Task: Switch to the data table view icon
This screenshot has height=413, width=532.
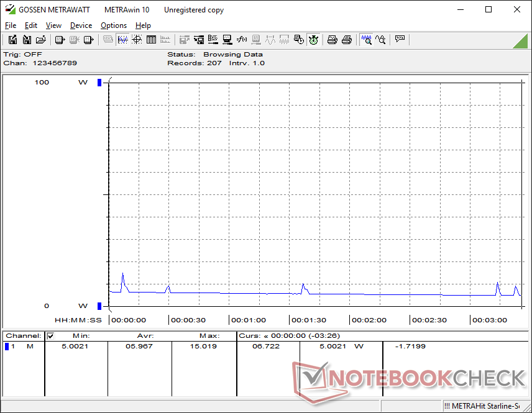Action: point(151,40)
